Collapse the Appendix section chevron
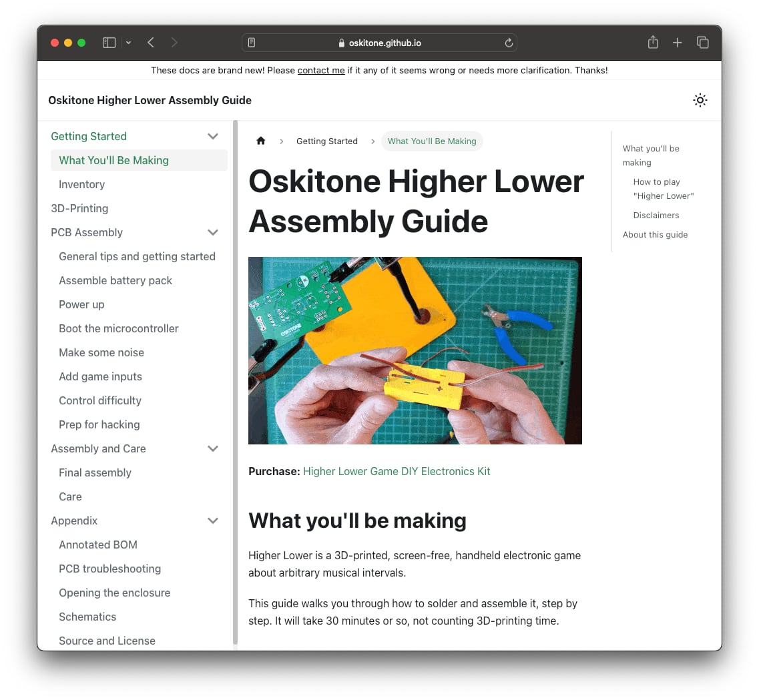The image size is (759, 700). click(213, 521)
